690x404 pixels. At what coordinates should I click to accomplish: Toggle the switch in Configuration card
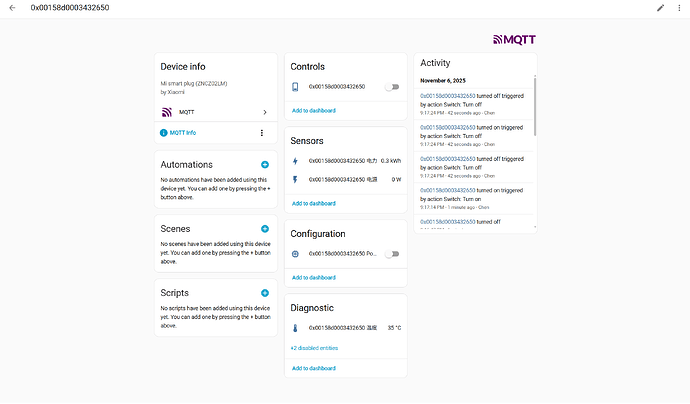point(391,254)
